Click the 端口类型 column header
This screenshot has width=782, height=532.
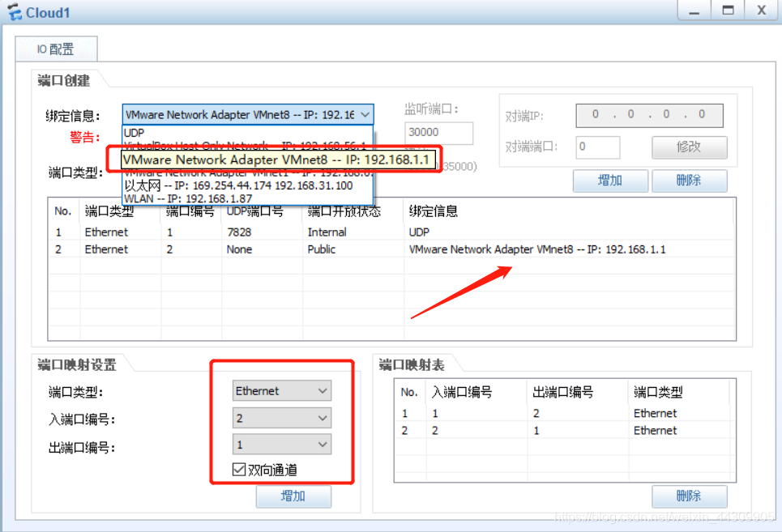pos(109,211)
